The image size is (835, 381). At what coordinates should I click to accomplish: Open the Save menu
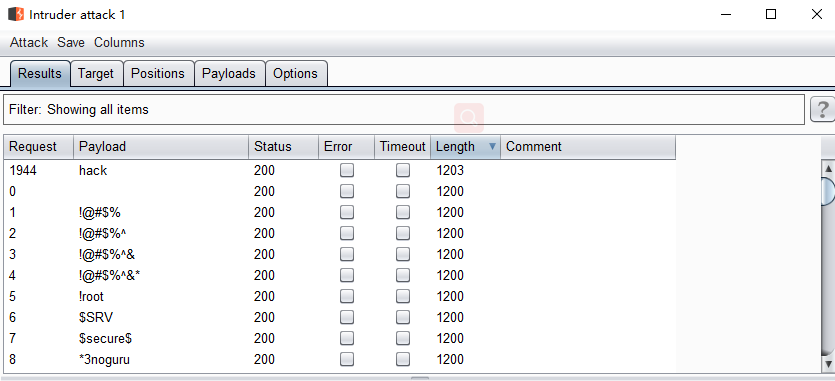tap(71, 43)
